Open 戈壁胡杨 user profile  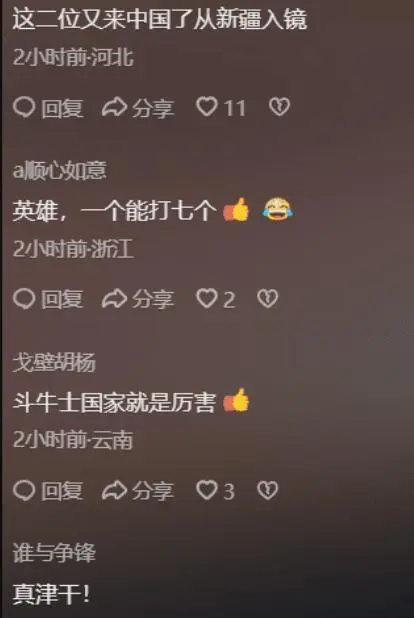[54, 362]
